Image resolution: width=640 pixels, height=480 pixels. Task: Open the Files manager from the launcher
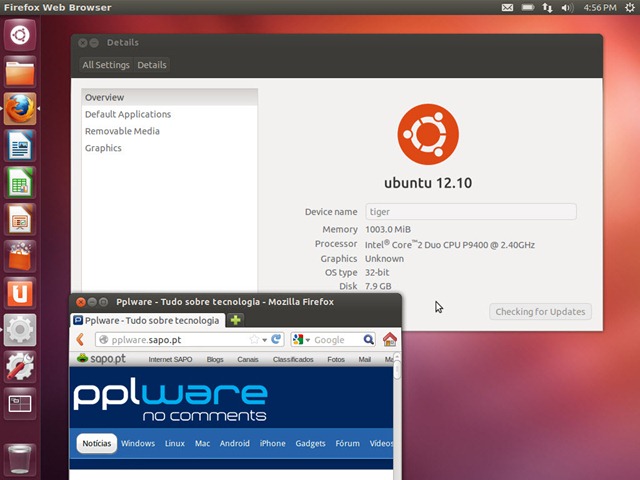pyautogui.click(x=20, y=72)
